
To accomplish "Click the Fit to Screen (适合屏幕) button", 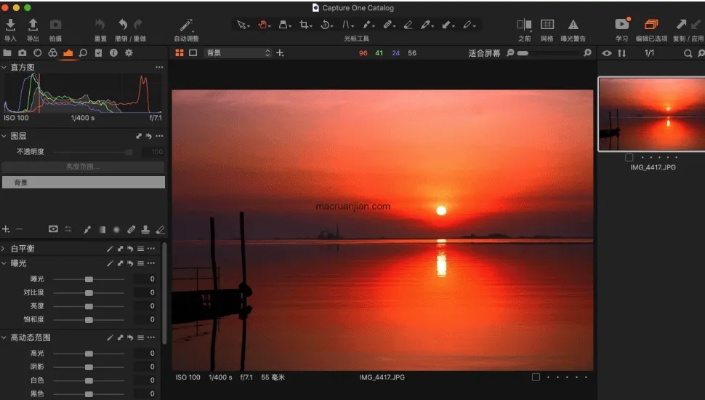I will (484, 53).
